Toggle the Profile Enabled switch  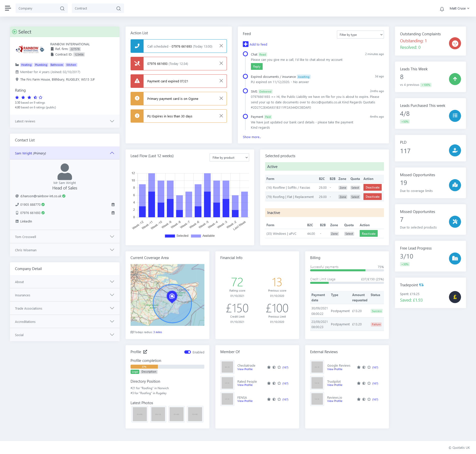point(188,352)
